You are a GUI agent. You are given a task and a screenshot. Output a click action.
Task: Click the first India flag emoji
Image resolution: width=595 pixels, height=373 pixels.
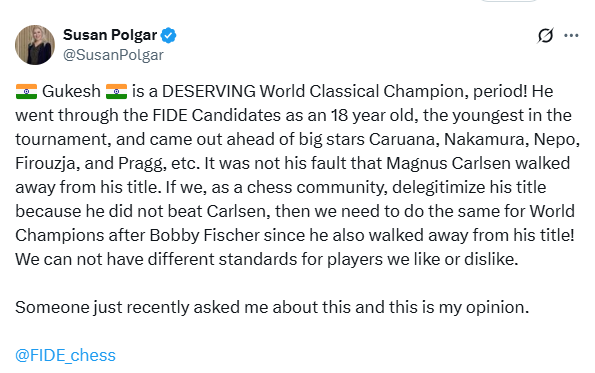point(27,91)
